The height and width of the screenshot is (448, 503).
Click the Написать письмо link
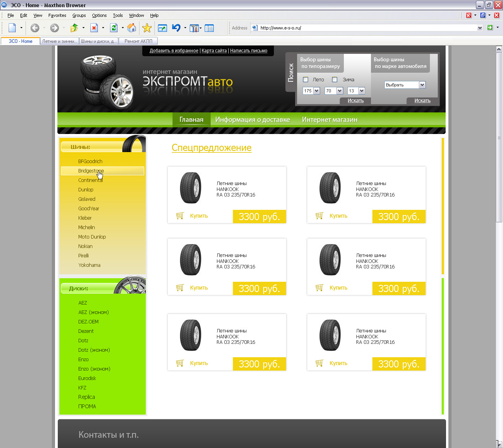coord(249,51)
